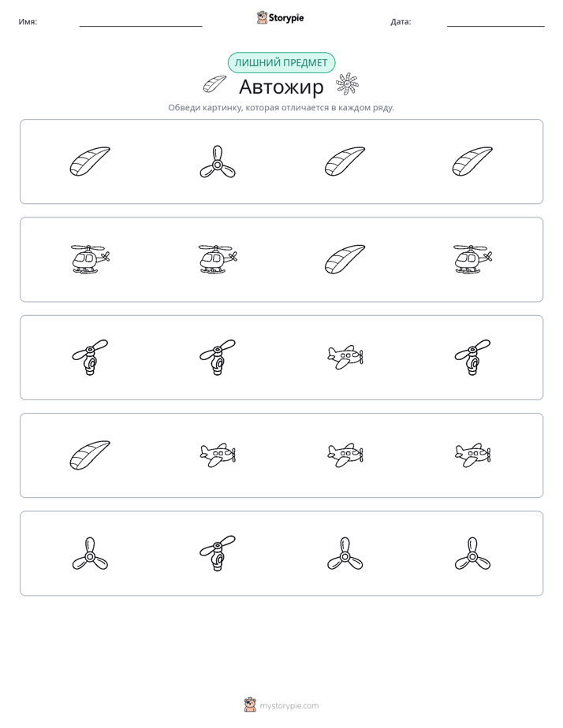Click the Дата date line

(x=496, y=26)
